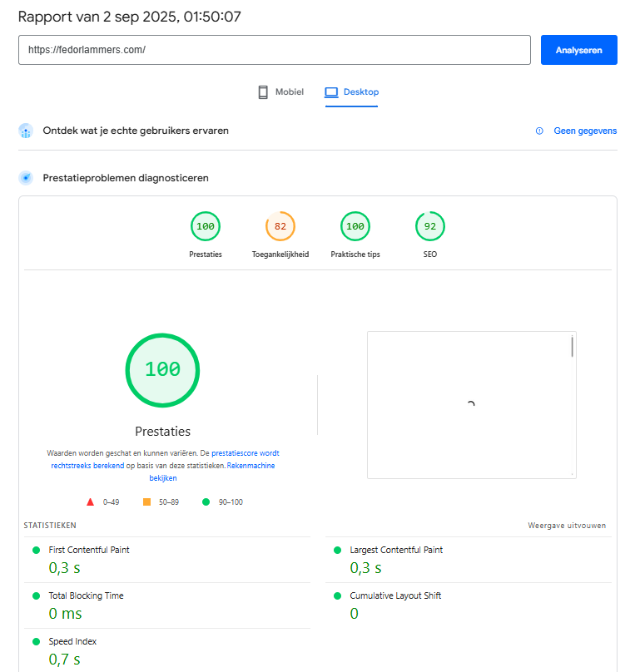Click the Prestaties score gauge 100
The height and width of the screenshot is (672, 630).
[205, 226]
